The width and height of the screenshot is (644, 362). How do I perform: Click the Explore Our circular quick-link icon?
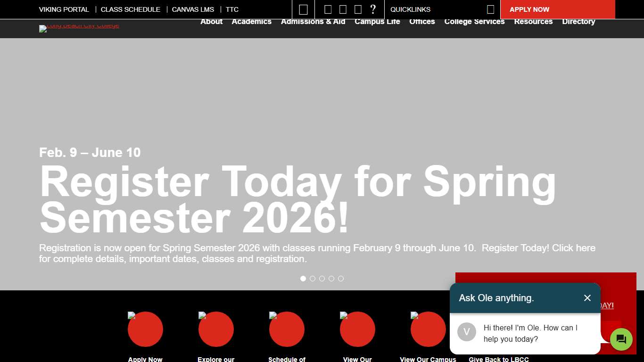(216, 329)
